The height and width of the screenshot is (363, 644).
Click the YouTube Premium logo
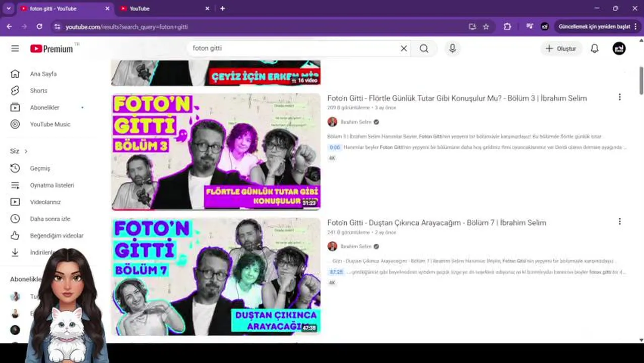click(51, 48)
